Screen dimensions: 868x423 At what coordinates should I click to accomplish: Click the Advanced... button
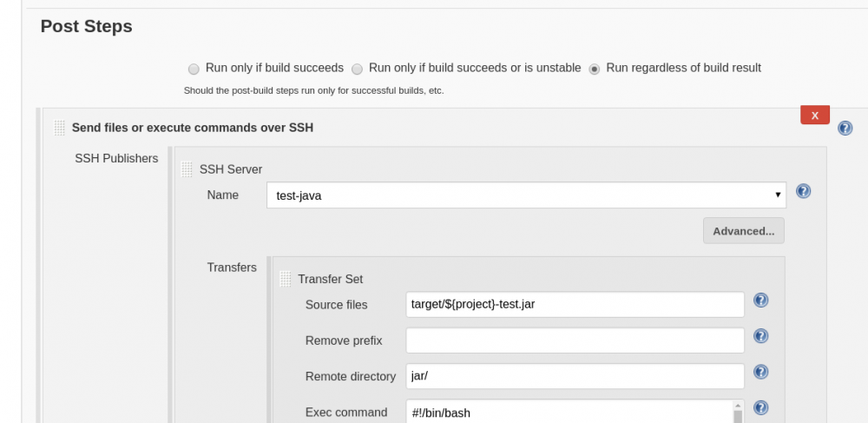743,231
